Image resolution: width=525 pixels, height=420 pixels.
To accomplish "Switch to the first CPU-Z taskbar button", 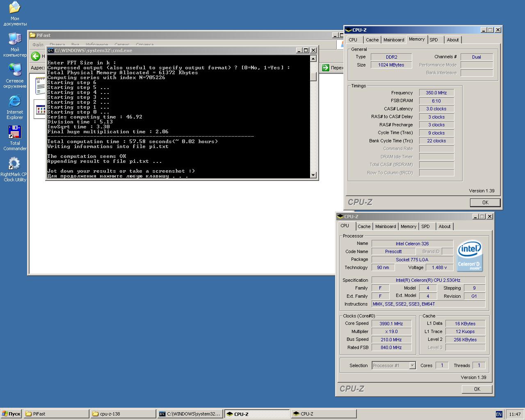I will [257, 414].
